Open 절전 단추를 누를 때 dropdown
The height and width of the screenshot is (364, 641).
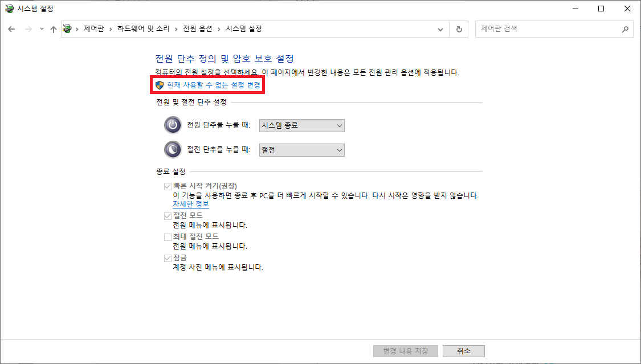(301, 150)
